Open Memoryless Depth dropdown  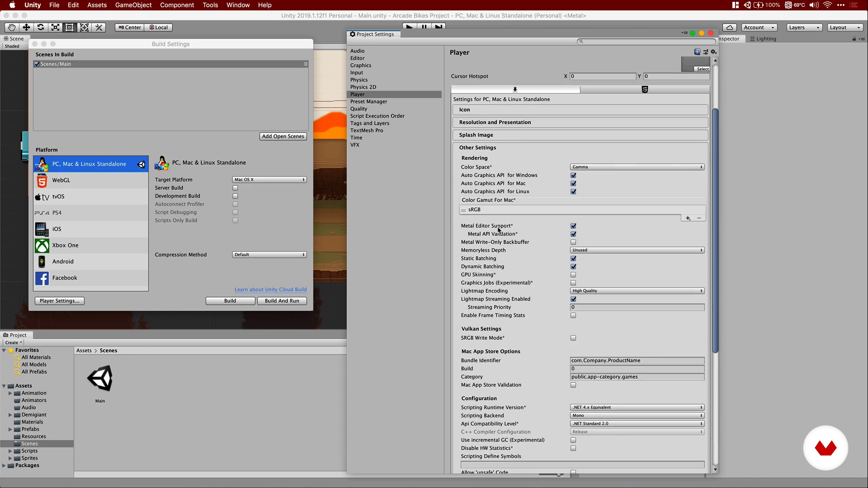click(637, 250)
